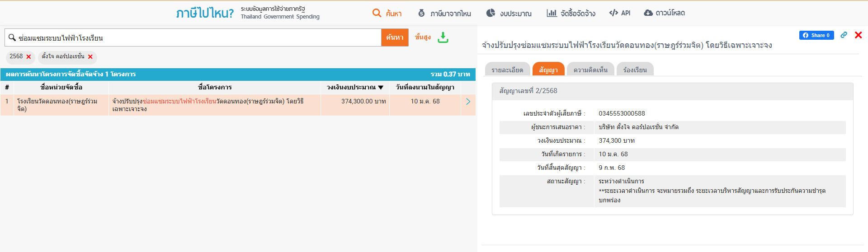The image size is (868, 252).
Task: Close the project detail panel
Action: (858, 35)
